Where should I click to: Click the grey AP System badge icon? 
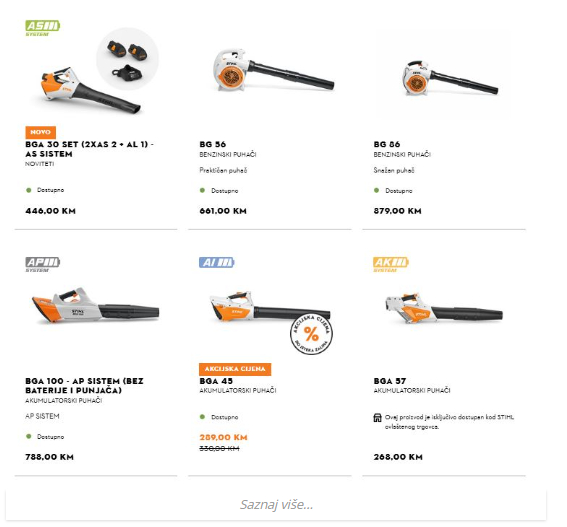point(42,264)
